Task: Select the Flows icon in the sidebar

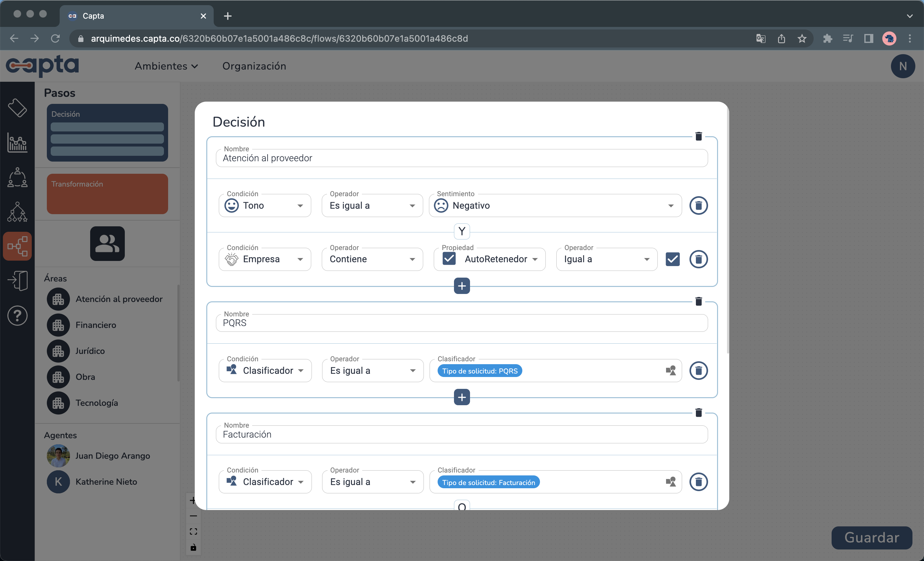Action: (17, 246)
